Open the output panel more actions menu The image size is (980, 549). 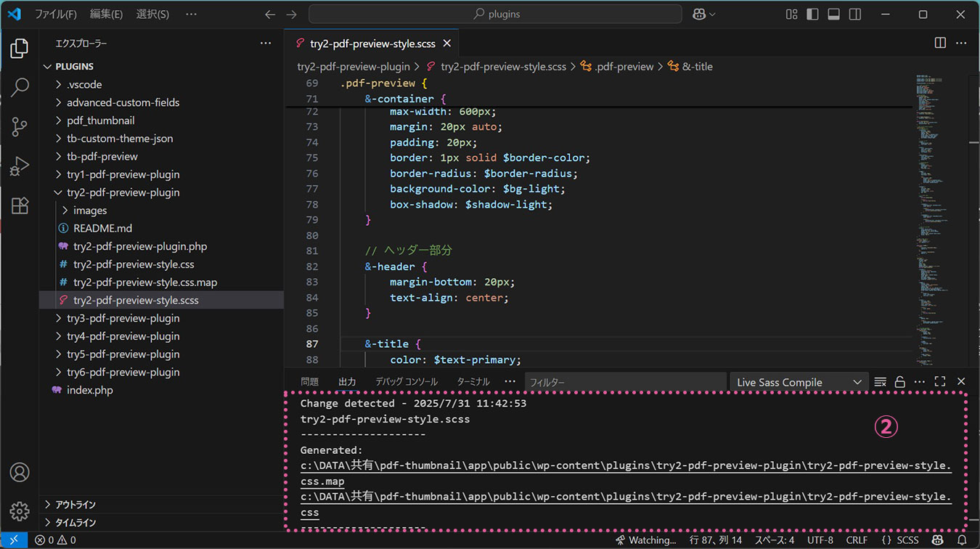tap(920, 382)
